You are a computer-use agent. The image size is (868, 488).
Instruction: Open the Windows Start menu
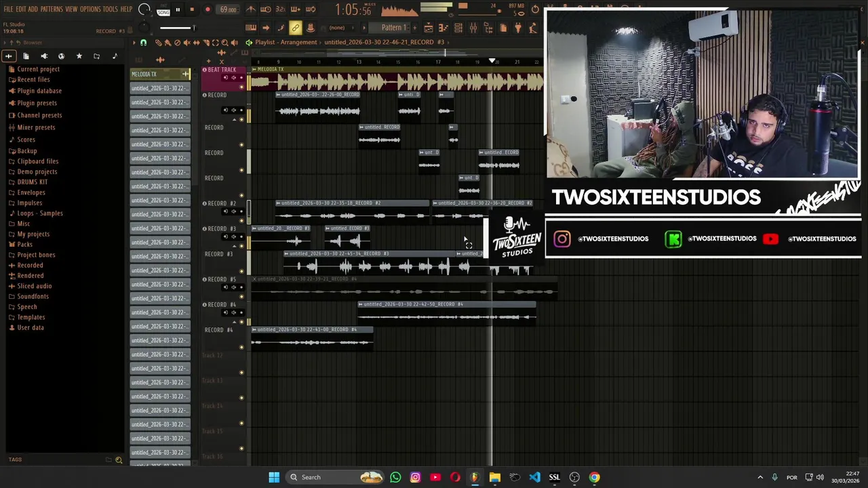274,477
